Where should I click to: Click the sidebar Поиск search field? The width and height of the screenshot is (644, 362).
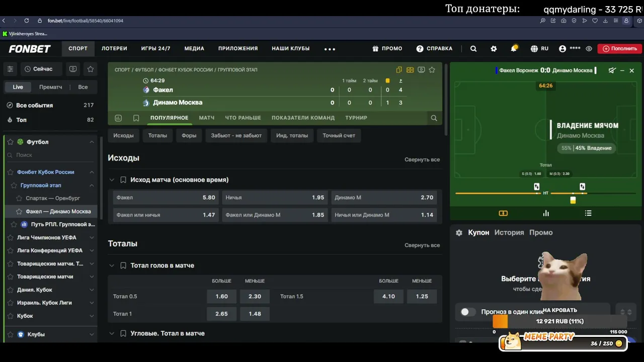point(50,155)
